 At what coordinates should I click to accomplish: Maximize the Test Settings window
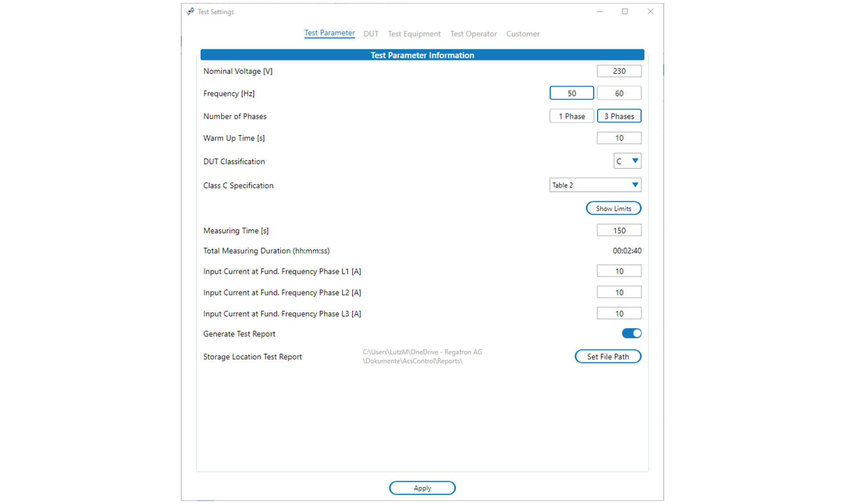point(625,11)
